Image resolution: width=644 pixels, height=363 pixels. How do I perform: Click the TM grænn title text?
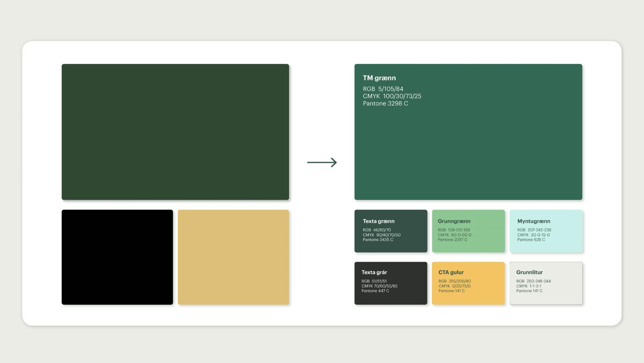[379, 78]
